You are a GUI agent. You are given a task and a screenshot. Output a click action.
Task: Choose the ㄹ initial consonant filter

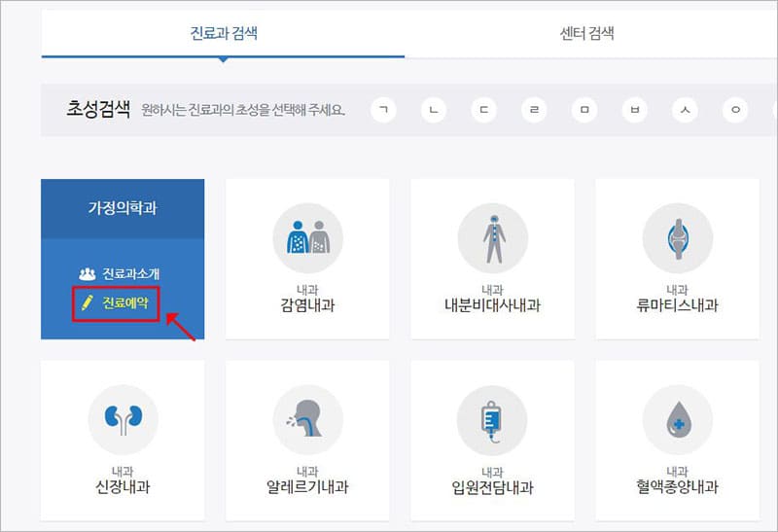[x=534, y=109]
